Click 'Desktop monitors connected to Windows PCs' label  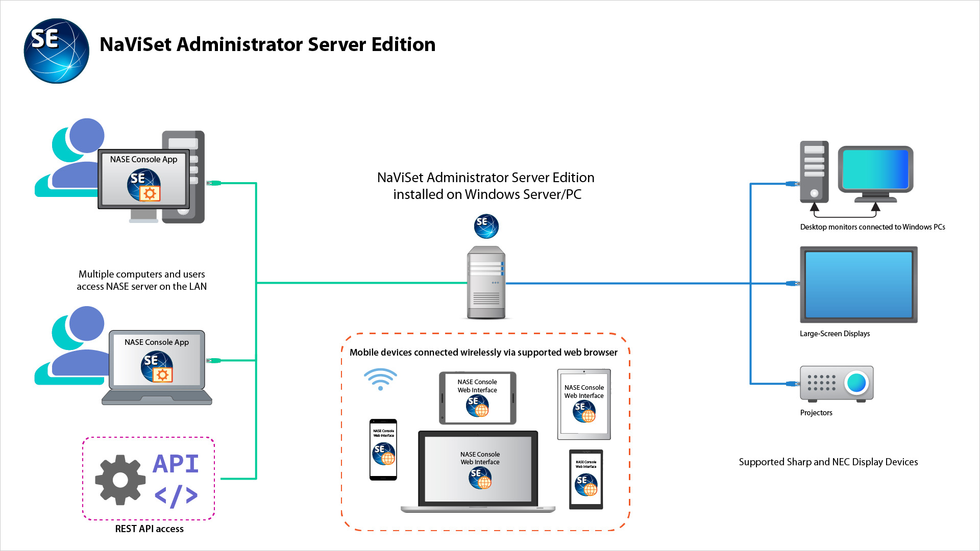(x=872, y=227)
